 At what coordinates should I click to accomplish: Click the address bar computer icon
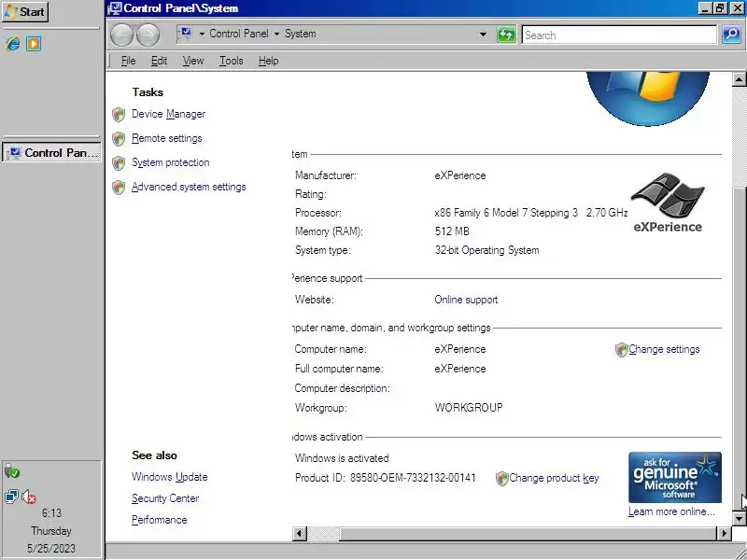pyautogui.click(x=185, y=34)
